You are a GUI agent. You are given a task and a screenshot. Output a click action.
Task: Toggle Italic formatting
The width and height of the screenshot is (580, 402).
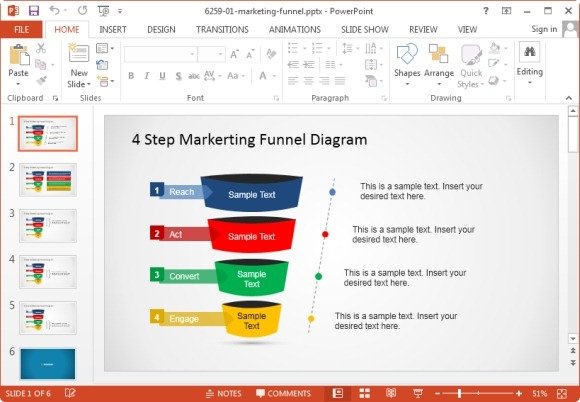[x=147, y=76]
